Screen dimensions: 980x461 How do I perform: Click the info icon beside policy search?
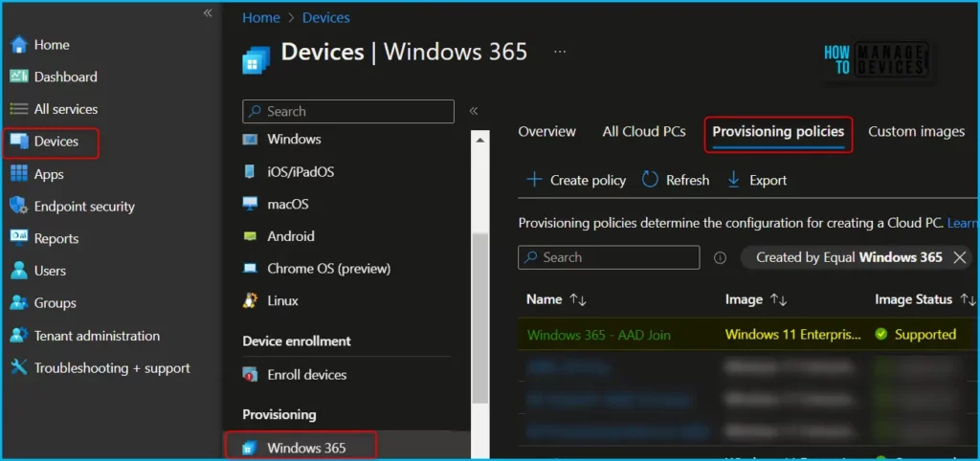pos(720,257)
